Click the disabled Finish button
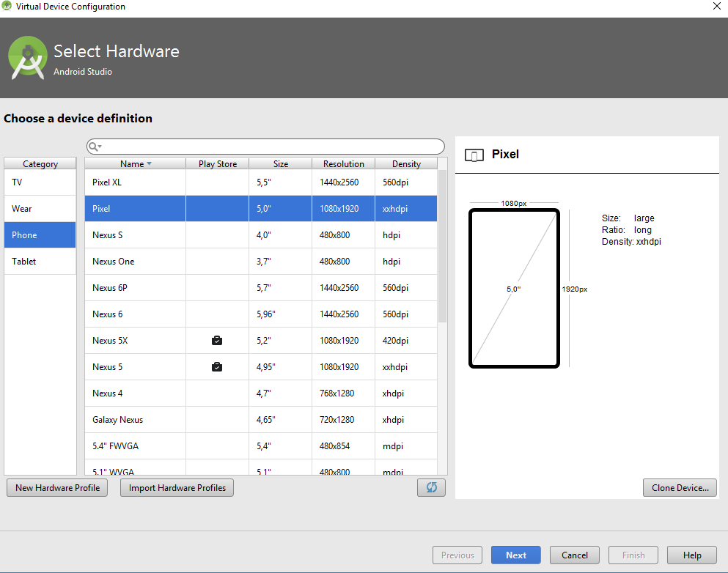Screen dimensions: 728x573 pyautogui.click(x=633, y=555)
